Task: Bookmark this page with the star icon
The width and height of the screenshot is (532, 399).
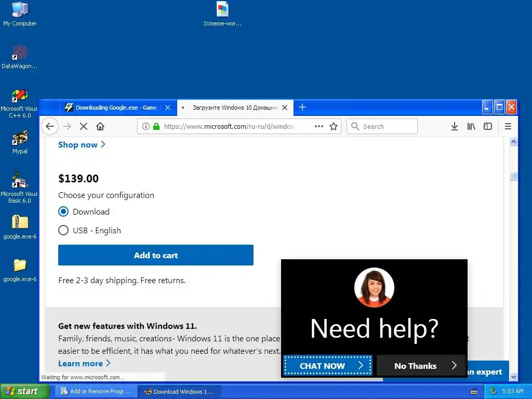Action: pyautogui.click(x=334, y=127)
